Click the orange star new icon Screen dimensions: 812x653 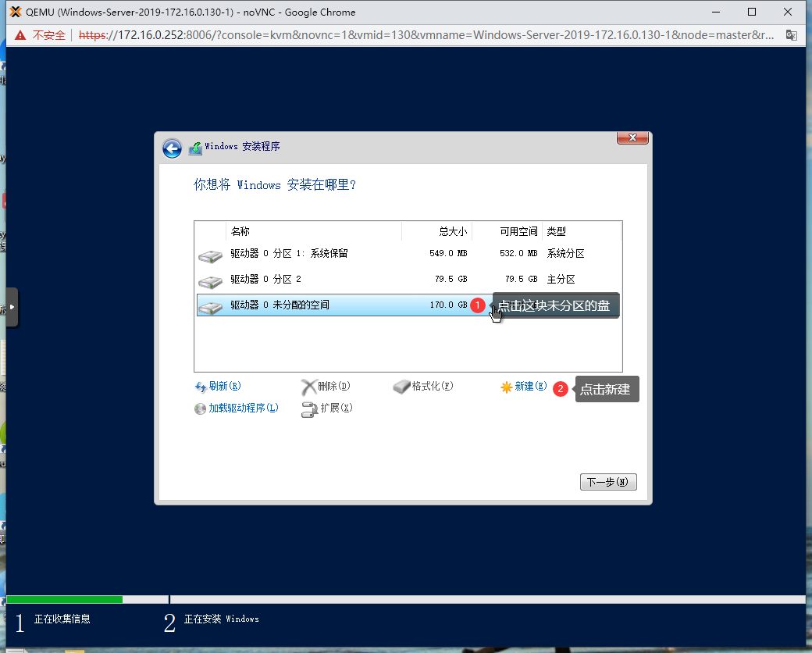(x=507, y=387)
